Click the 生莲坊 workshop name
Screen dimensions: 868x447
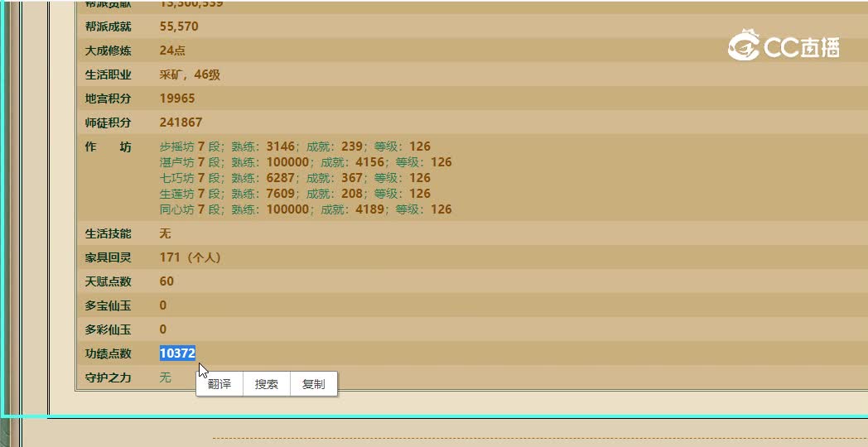pyautogui.click(x=176, y=193)
